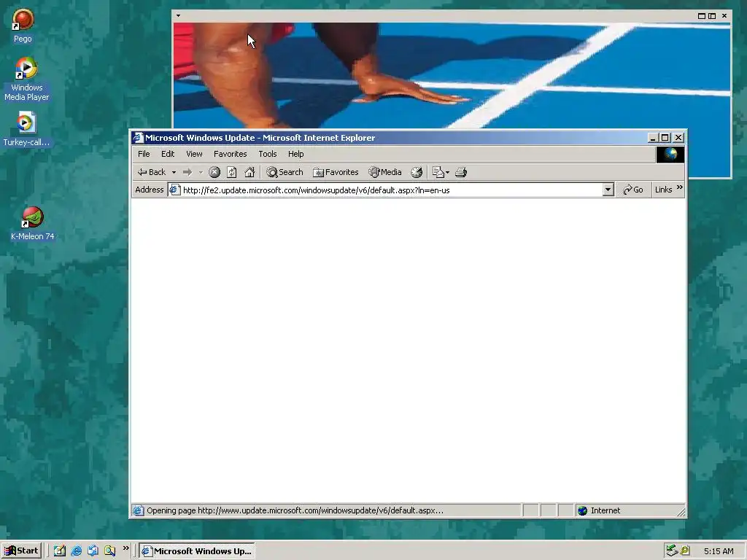Click the address bar URL field
This screenshot has width=747, height=560.
point(391,190)
